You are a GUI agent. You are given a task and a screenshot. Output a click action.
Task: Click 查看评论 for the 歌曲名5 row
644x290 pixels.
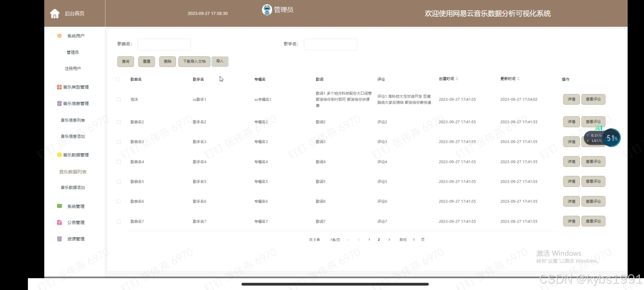click(x=593, y=182)
